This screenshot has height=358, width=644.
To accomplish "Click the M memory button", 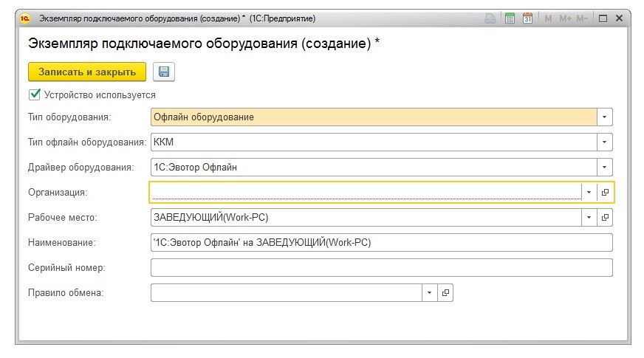I will [x=548, y=18].
